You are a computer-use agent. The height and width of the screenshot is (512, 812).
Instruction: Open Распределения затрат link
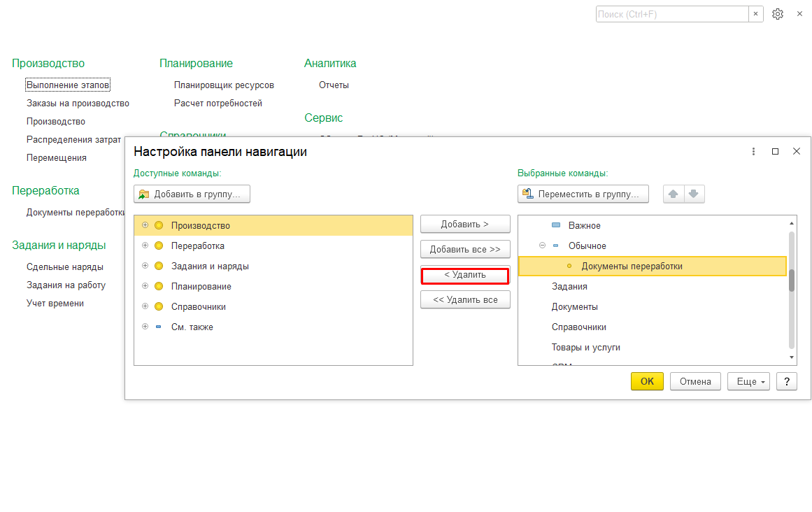(x=73, y=139)
